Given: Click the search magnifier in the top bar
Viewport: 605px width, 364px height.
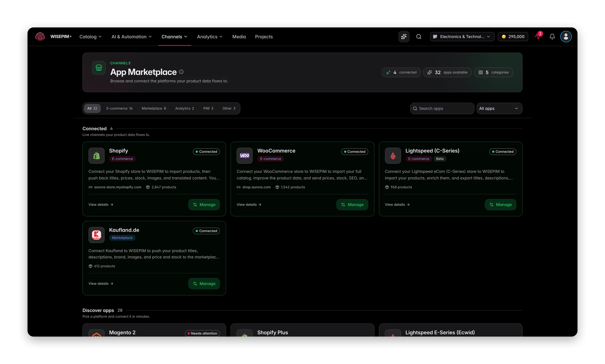Looking at the screenshot, I should [419, 37].
